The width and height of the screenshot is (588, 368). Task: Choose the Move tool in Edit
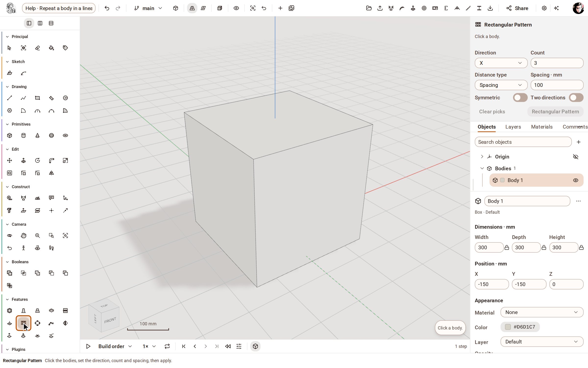tap(10, 160)
